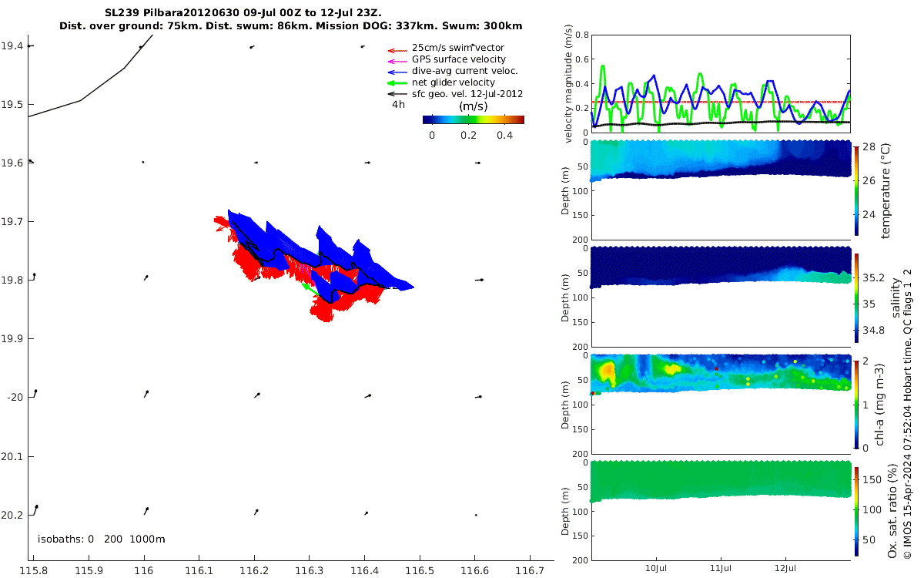Click the 116.7 longitude tick label
Screen dimensions: 924x578
530,570
